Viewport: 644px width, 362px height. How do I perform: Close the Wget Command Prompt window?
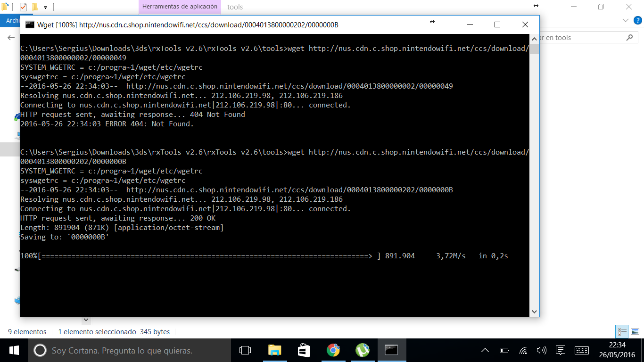525,25
